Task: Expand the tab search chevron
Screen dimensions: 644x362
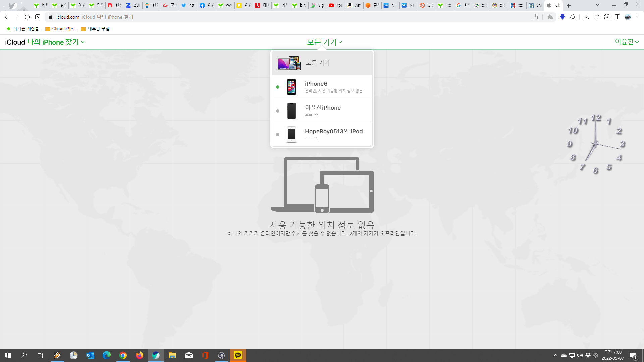Action: pos(597,5)
